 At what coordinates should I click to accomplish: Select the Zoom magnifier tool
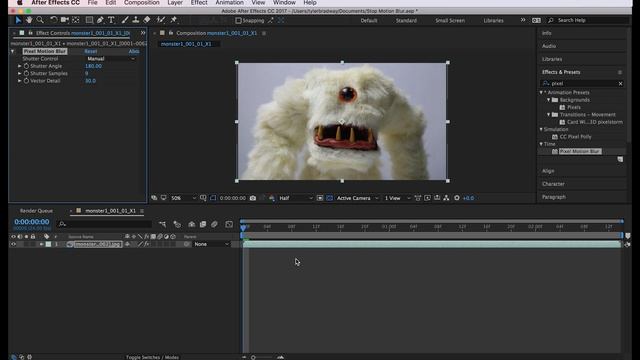point(40,20)
